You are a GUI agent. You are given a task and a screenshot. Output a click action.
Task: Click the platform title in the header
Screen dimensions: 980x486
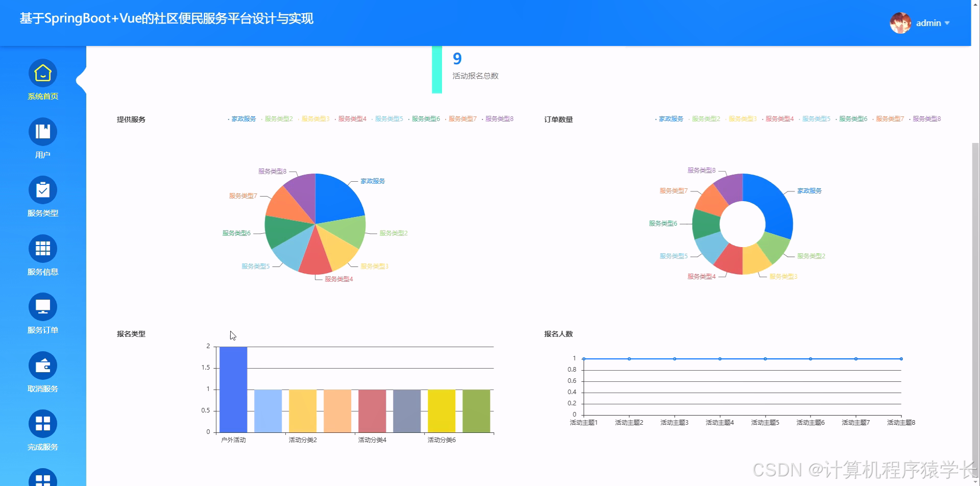click(x=166, y=19)
